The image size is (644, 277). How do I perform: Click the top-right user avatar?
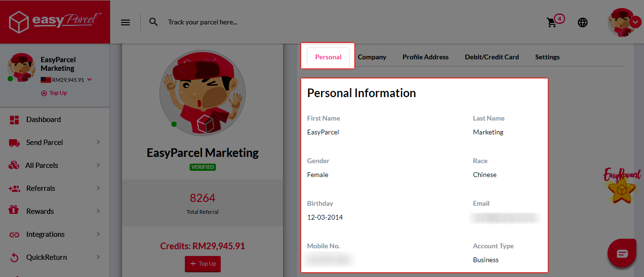(x=621, y=22)
